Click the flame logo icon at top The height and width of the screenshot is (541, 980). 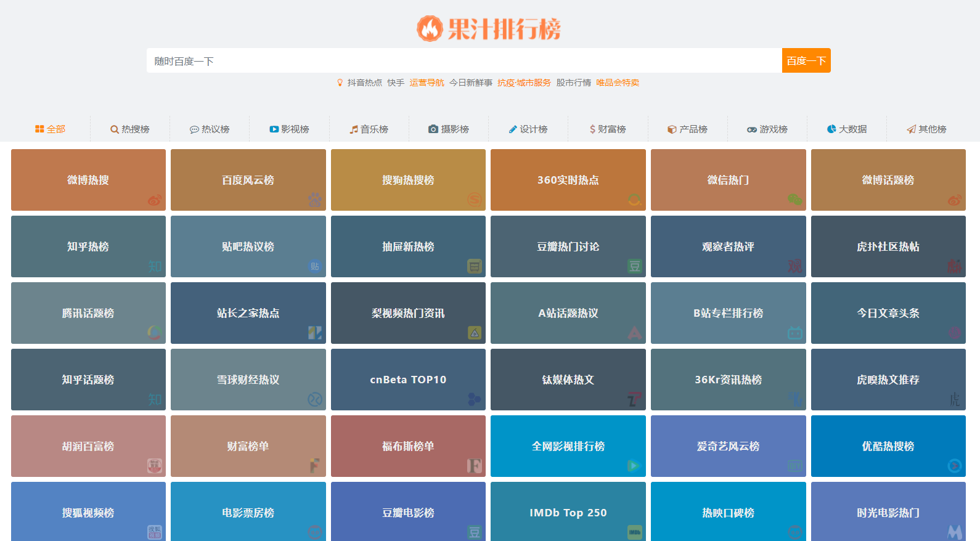tap(430, 28)
